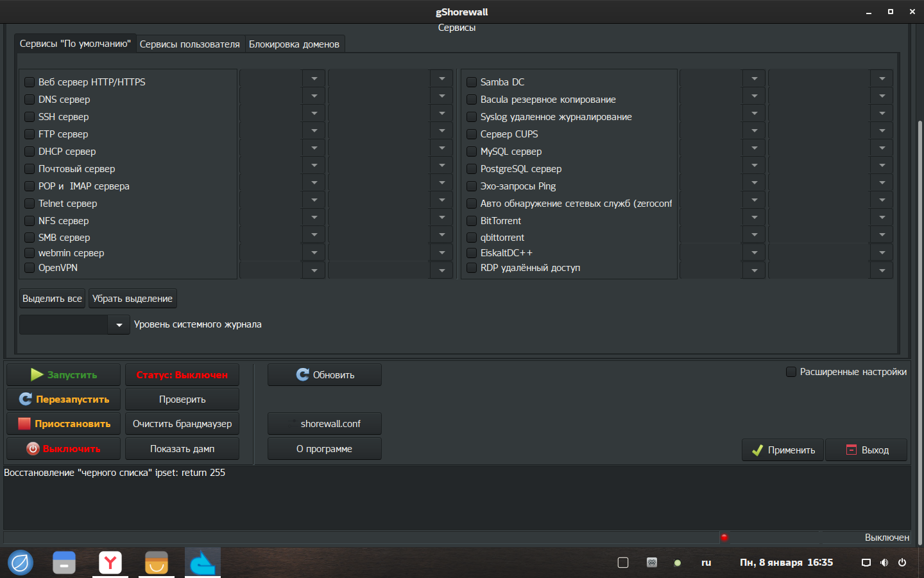
Task: Click the Показать дамп button
Action: pyautogui.click(x=182, y=448)
